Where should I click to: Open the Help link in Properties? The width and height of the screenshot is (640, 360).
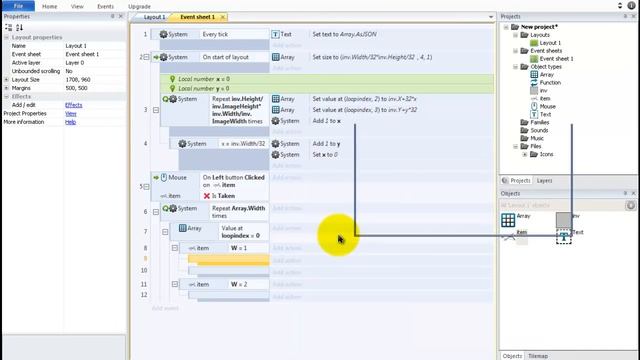point(70,122)
